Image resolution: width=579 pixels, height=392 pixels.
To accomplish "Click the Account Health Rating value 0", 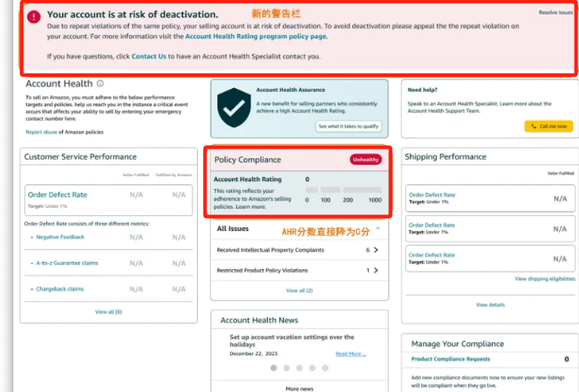I will tap(308, 179).
